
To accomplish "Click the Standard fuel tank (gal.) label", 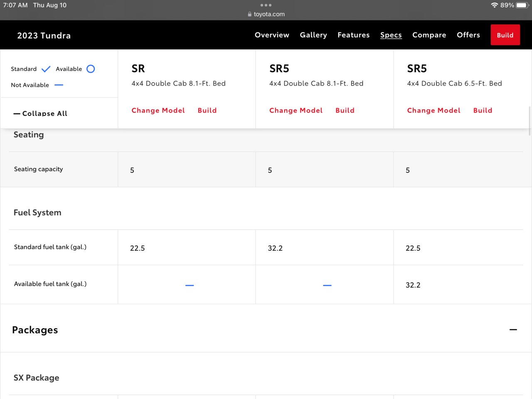I will point(50,247).
